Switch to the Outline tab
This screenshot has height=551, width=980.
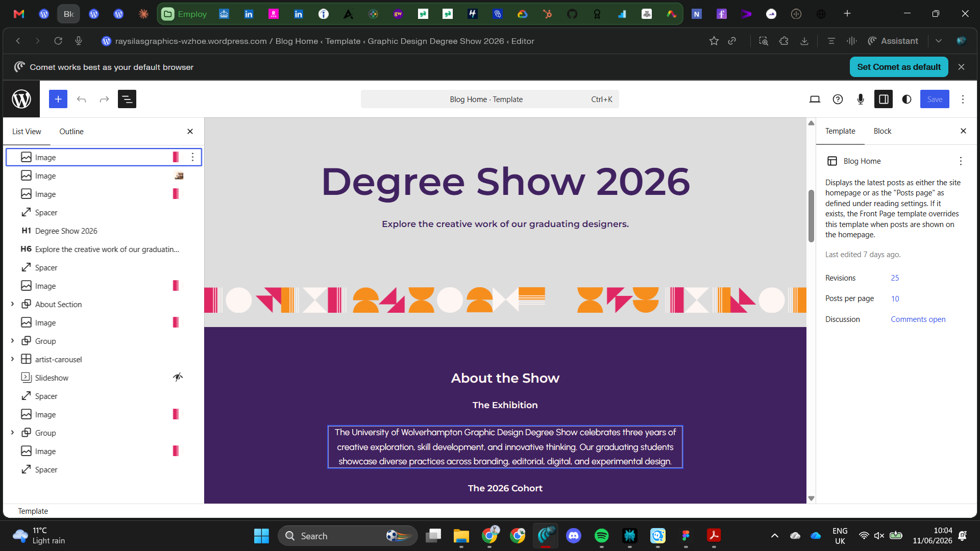pos(71,132)
